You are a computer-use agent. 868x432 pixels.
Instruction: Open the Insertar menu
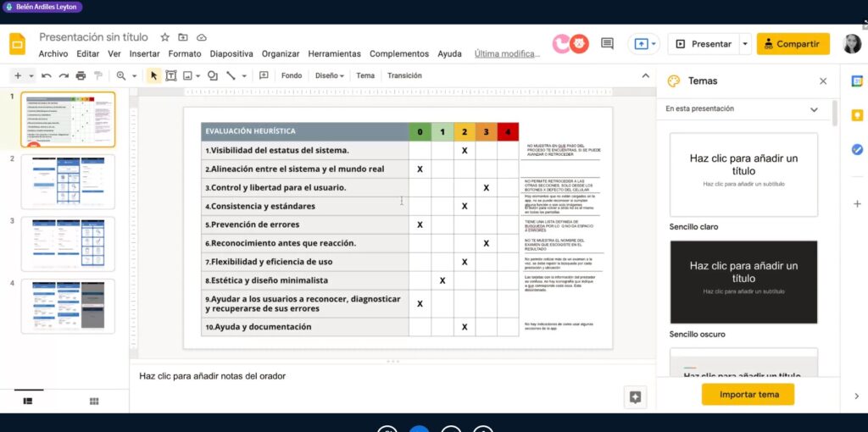(144, 53)
